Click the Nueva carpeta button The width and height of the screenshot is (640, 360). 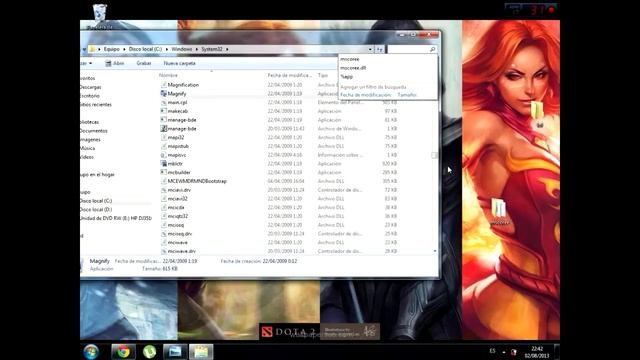[180, 63]
